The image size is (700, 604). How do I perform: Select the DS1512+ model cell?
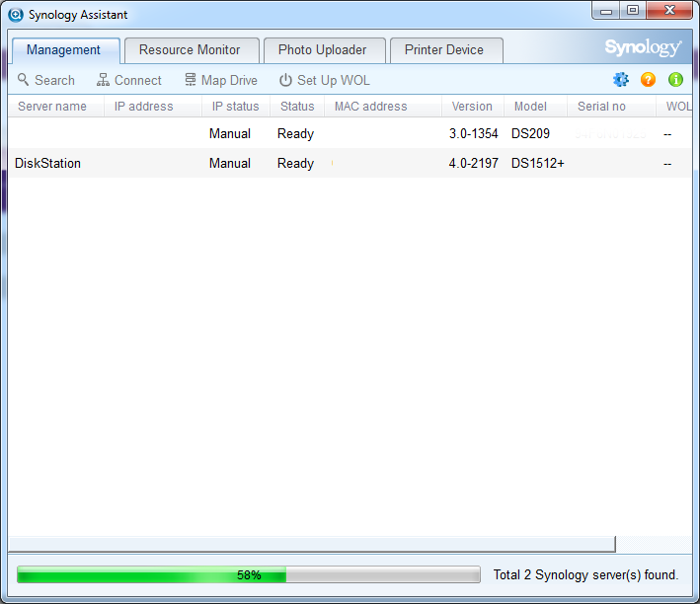pyautogui.click(x=537, y=164)
